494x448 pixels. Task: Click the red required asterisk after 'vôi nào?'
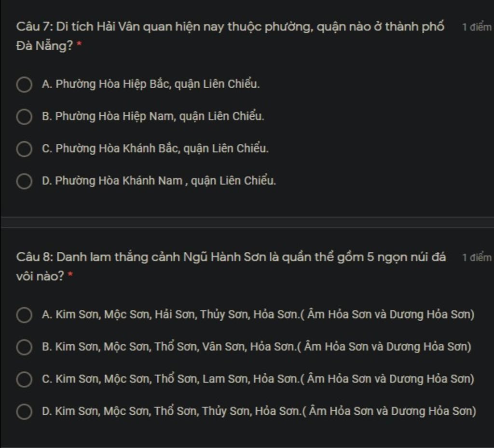(x=70, y=275)
